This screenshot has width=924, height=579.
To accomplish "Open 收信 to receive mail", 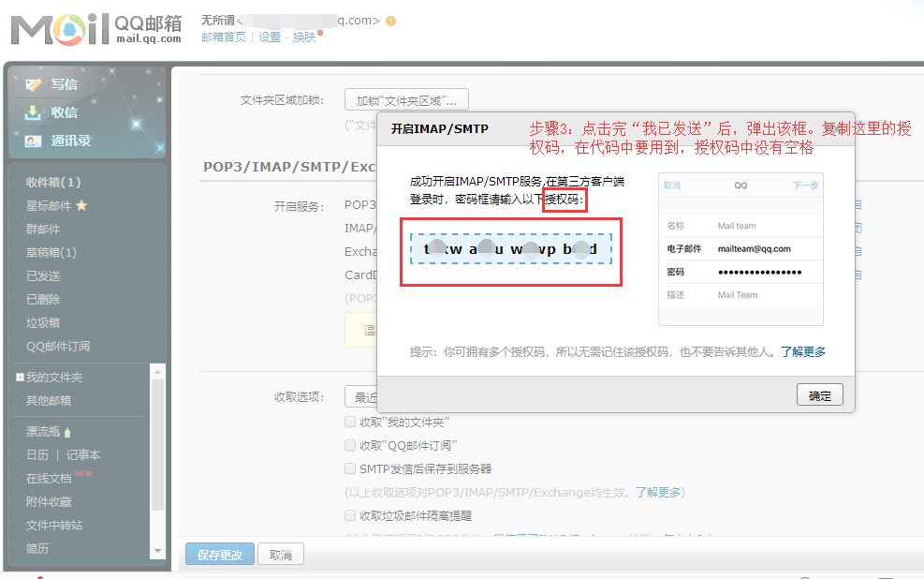I will click(65, 112).
